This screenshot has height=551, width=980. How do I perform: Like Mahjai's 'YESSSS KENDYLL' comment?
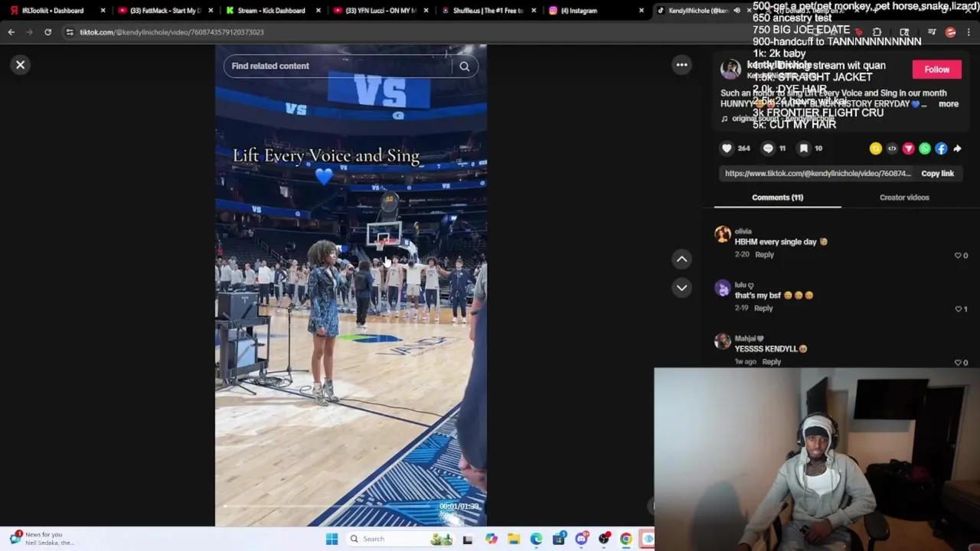coord(958,363)
